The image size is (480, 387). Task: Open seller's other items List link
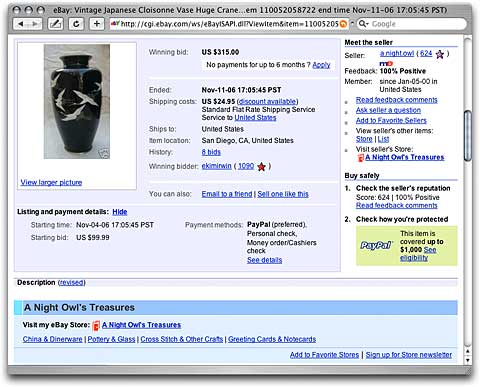pos(383,139)
